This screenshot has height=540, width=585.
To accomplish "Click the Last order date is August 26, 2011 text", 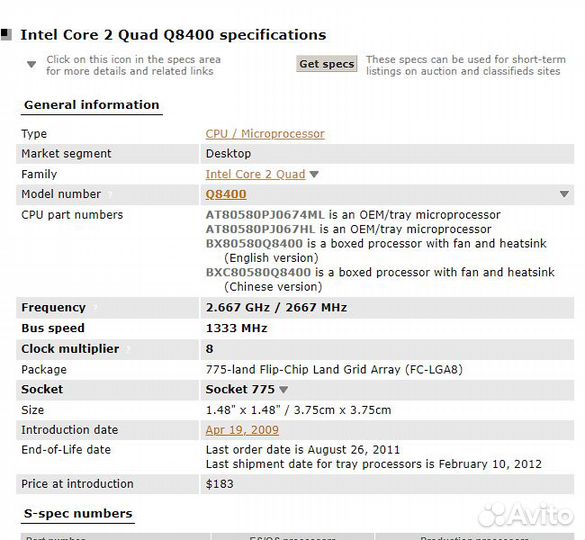I will (303, 450).
